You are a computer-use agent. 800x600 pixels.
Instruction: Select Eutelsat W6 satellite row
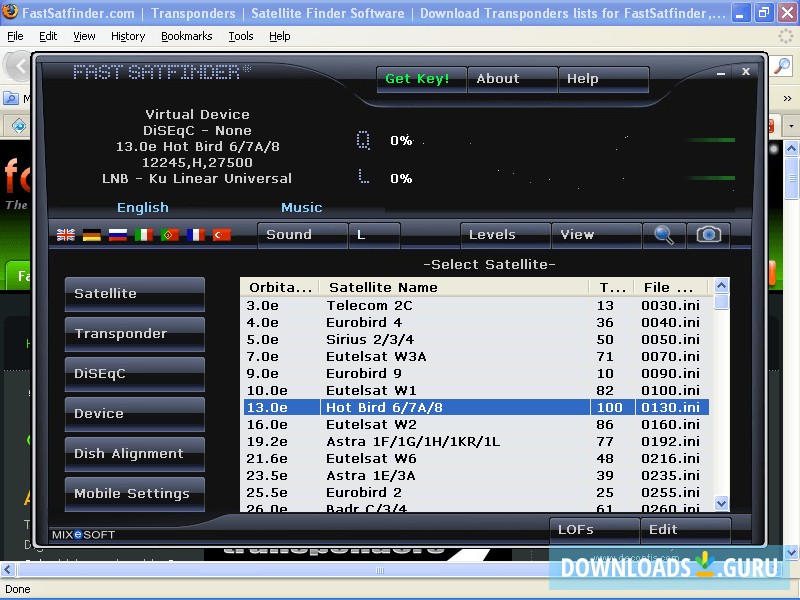(474, 458)
